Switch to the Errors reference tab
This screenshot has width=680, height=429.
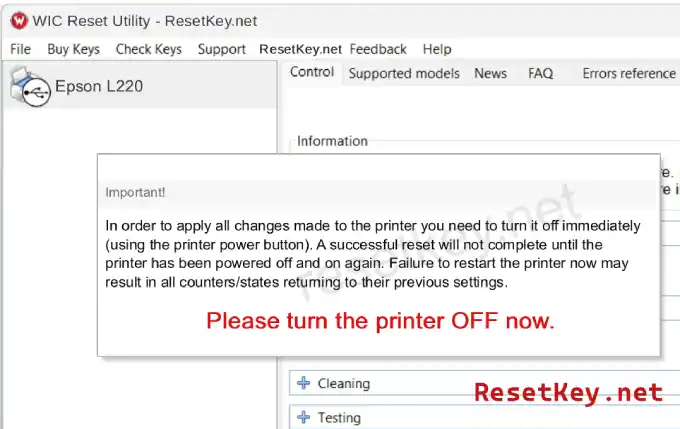pyautogui.click(x=629, y=73)
